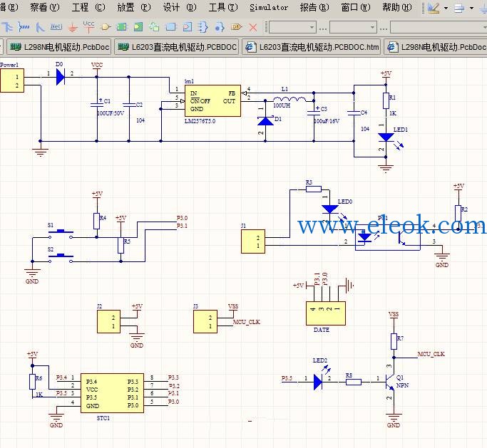Click the Net Label placement icon
This screenshot has width=487, height=448.
(x=56, y=27)
